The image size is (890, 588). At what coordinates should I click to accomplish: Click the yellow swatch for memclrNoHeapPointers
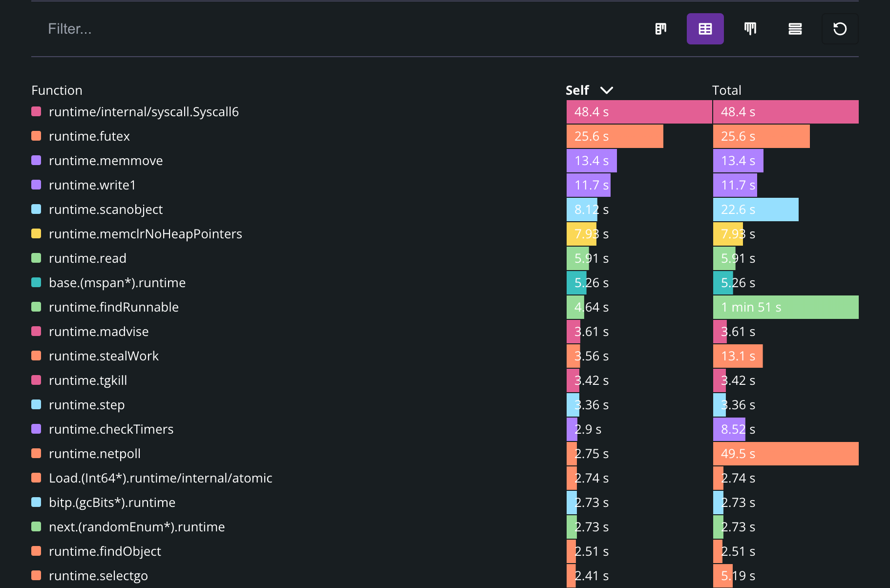36,234
